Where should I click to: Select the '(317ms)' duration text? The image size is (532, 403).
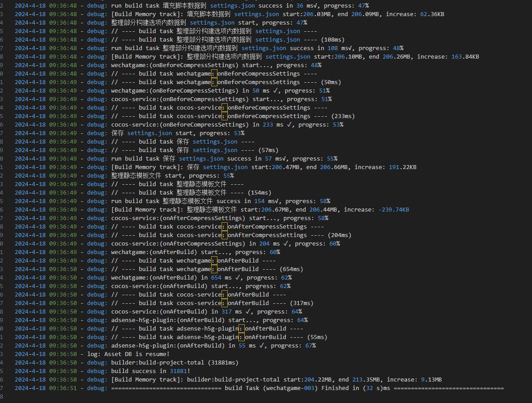[x=302, y=303]
